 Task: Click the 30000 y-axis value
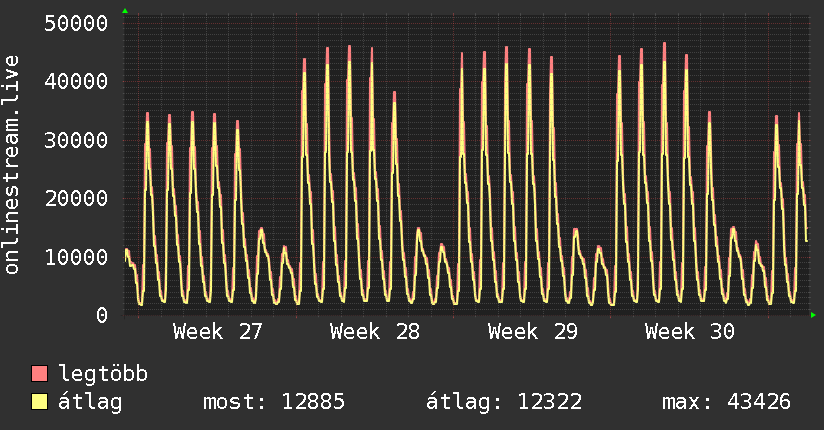click(x=76, y=140)
